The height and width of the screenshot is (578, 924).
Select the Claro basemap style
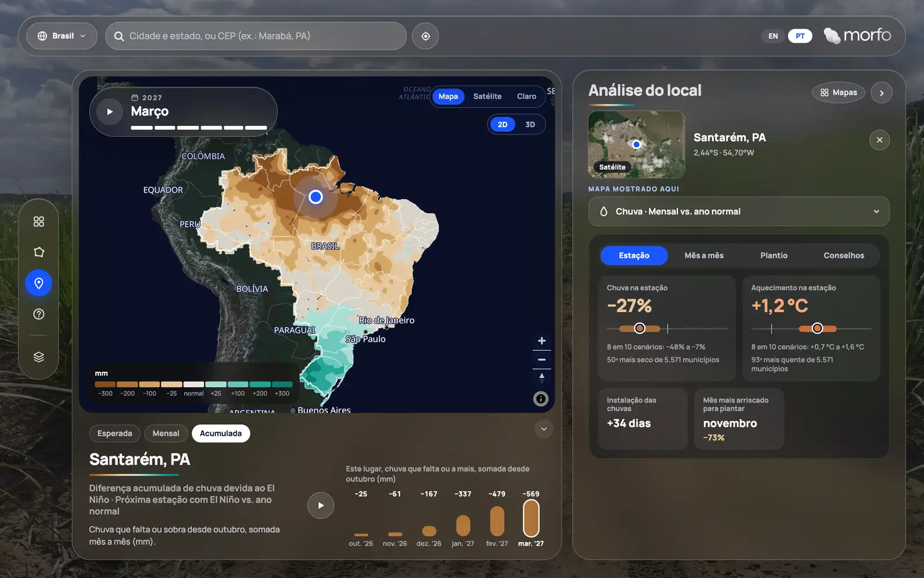click(527, 97)
